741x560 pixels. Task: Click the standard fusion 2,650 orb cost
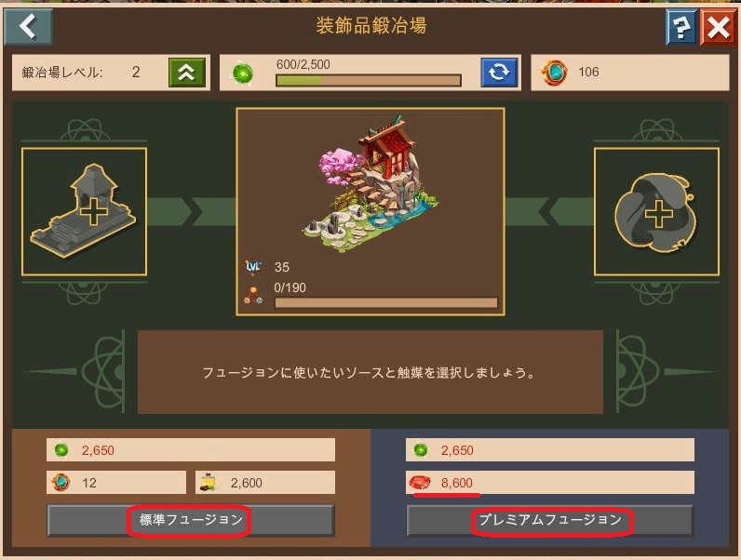click(191, 450)
